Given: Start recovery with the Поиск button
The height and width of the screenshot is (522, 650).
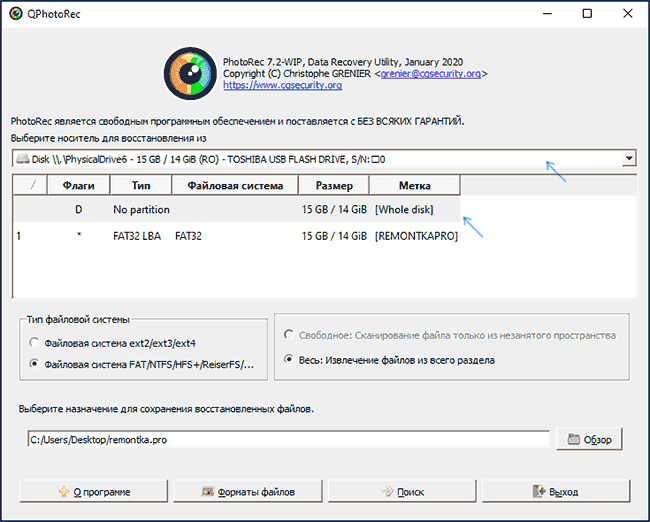Looking at the screenshot, I should click(402, 492).
